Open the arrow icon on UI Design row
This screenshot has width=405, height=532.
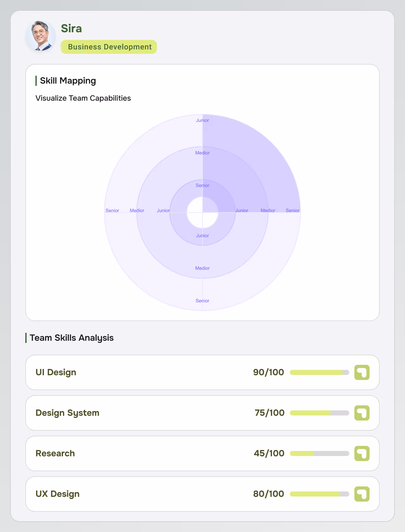click(x=362, y=372)
